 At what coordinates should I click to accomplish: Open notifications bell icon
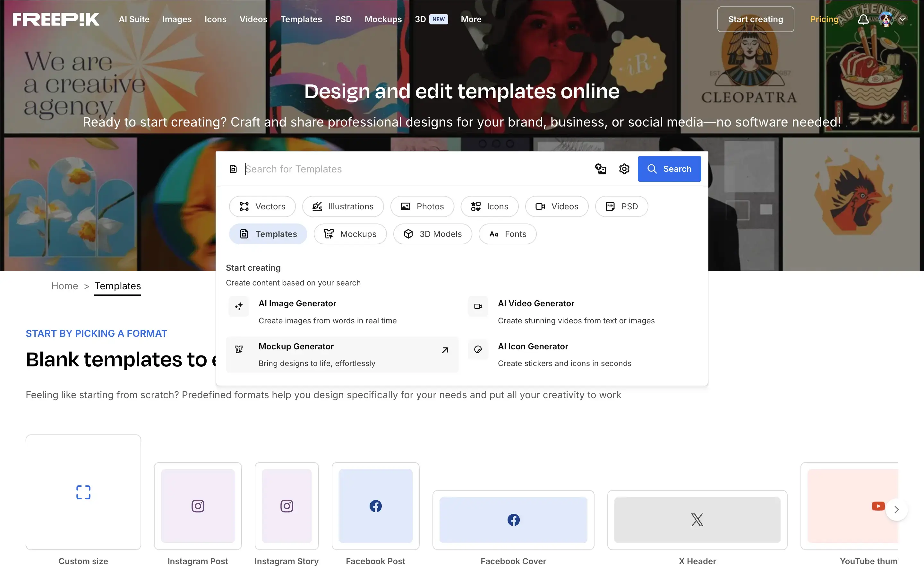pos(863,19)
